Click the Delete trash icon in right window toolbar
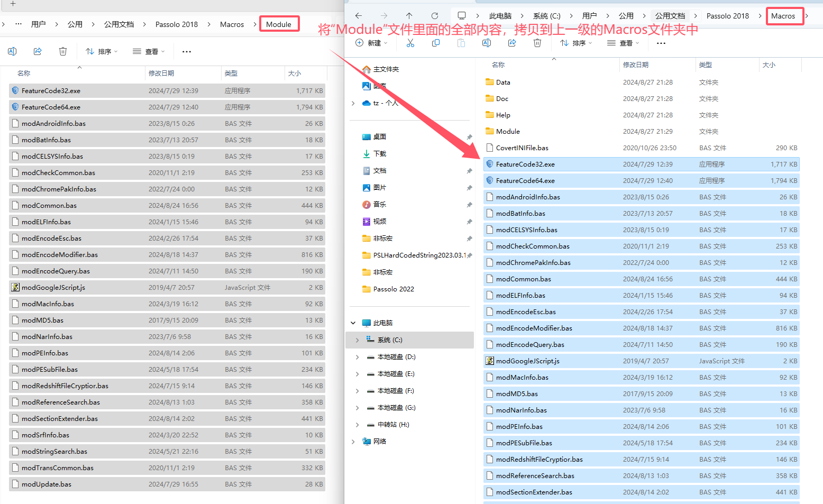Screen dimensions: 823x504 (x=537, y=43)
